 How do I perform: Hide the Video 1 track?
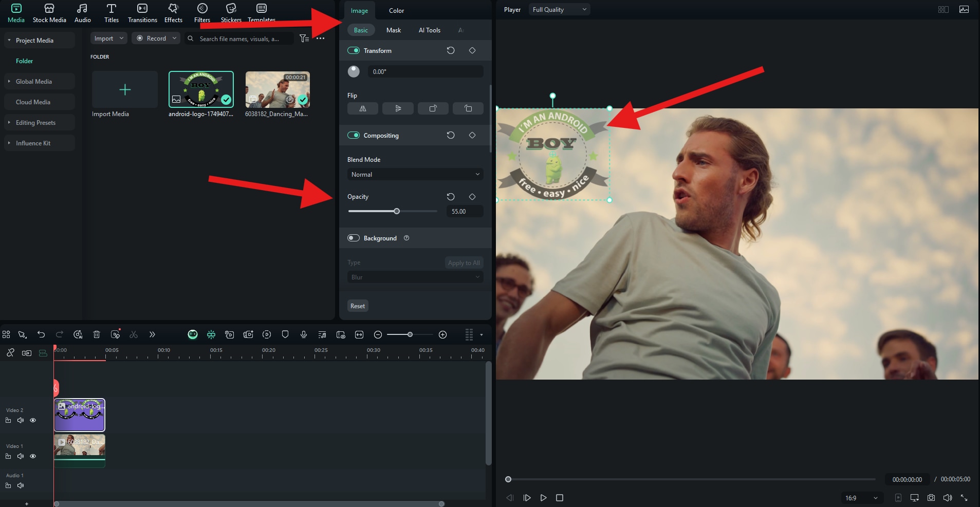pos(33,456)
